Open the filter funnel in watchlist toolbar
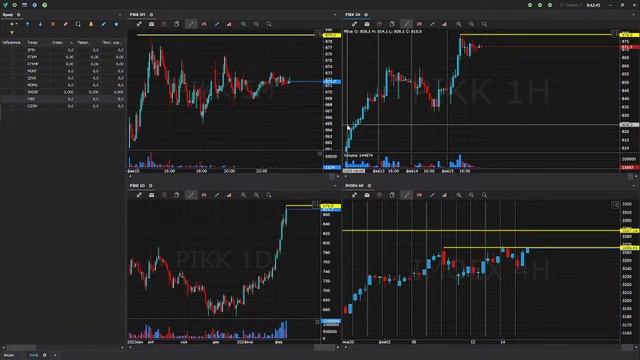The height and width of the screenshot is (360, 640). point(12,33)
